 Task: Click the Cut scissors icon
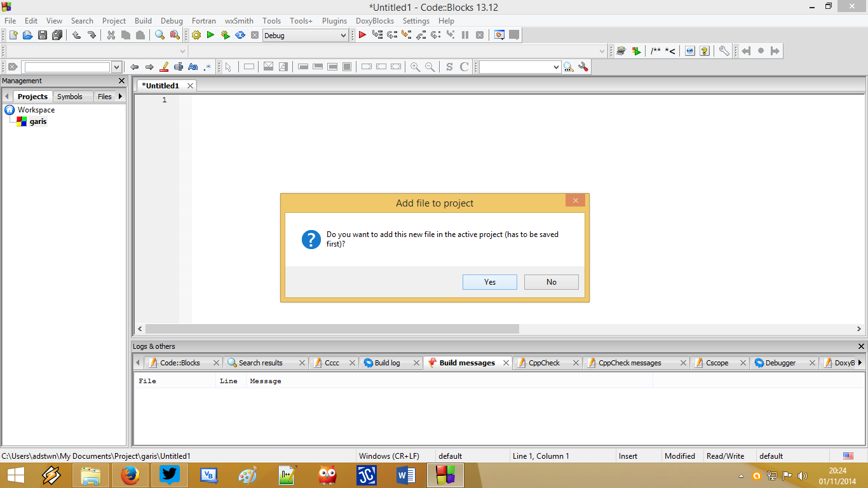[111, 36]
